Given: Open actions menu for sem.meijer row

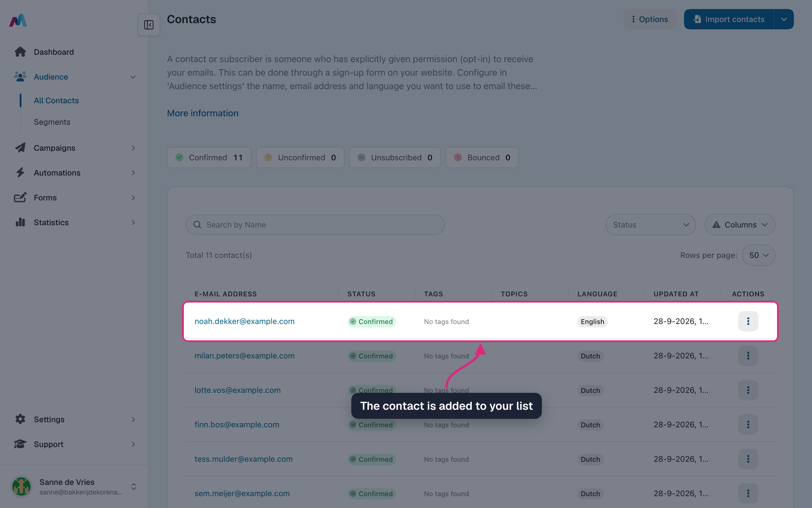Looking at the screenshot, I should tap(748, 494).
